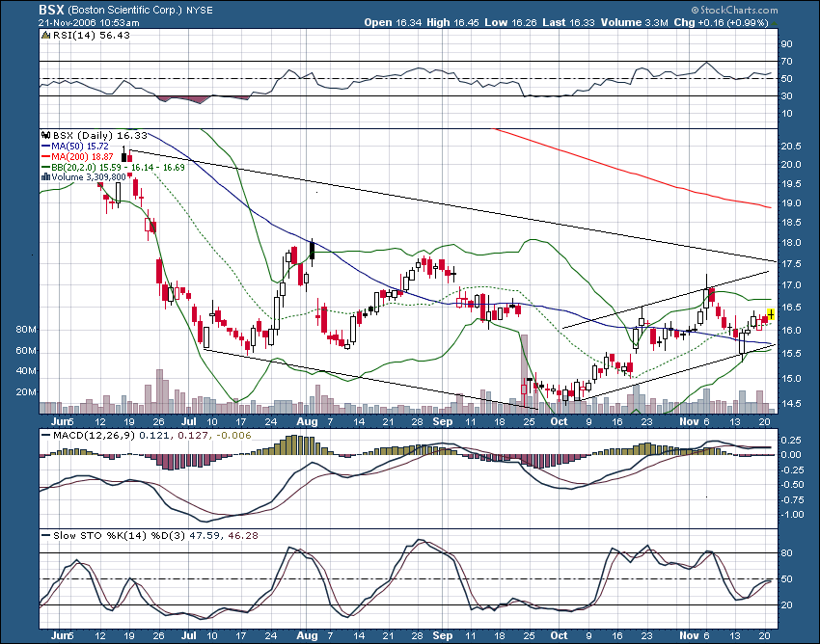Click the MA(50) 15.72 legend text
The height and width of the screenshot is (644, 820).
(x=80, y=147)
